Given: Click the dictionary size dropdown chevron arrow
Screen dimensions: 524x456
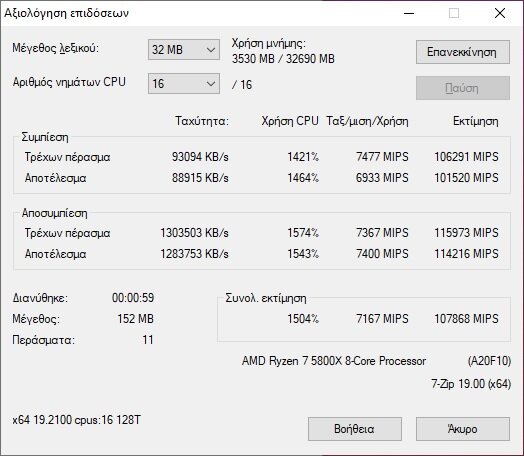Looking at the screenshot, I should tap(211, 50).
